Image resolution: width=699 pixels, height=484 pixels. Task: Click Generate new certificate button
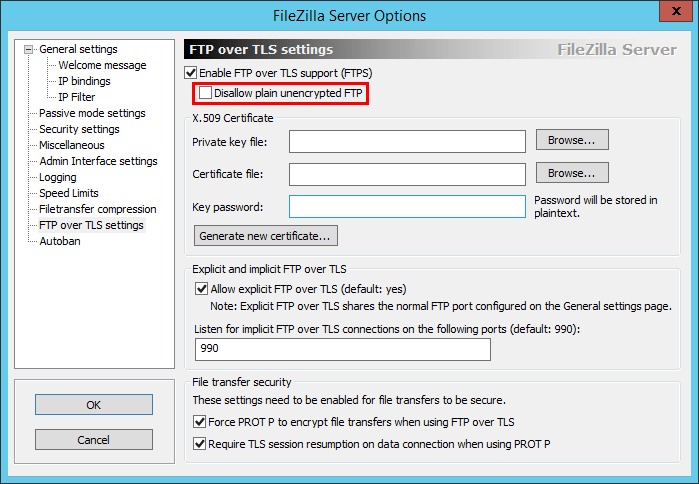(266, 236)
